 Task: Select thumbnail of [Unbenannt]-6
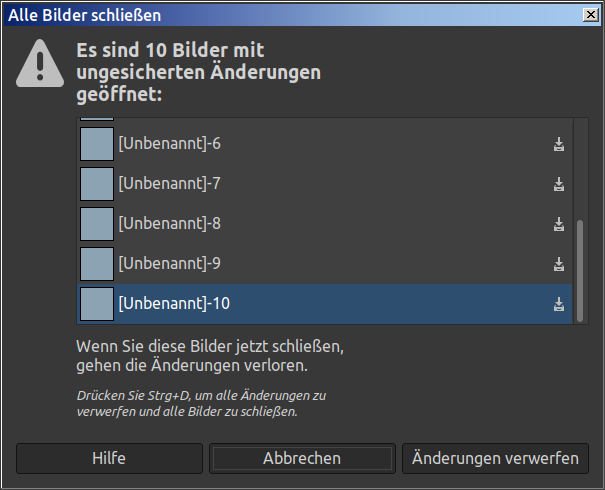[x=96, y=144]
